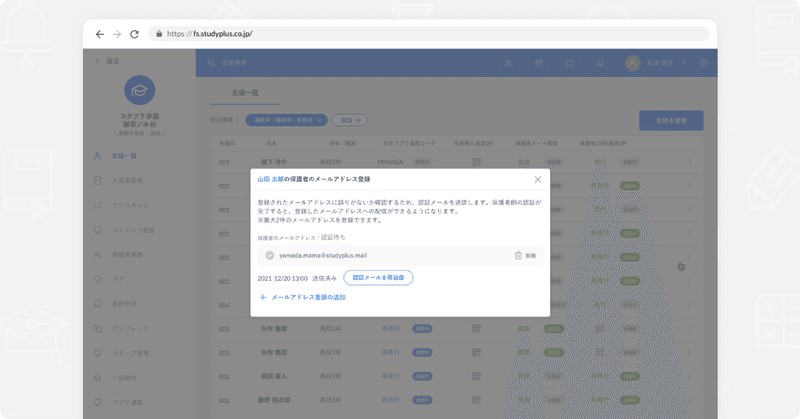Click 登録 mail link in 森下 洋介 row
Viewport: 800px width, 419px height.
(523, 162)
